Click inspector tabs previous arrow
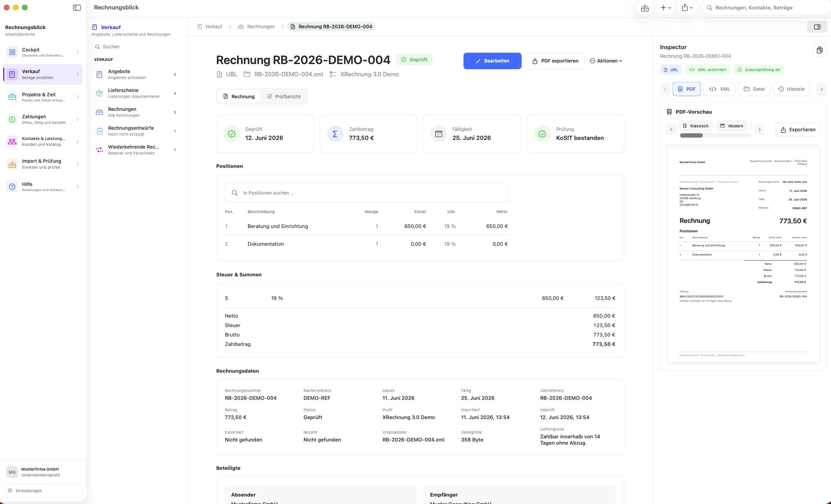Screen dimensions: 831x504 665,90
